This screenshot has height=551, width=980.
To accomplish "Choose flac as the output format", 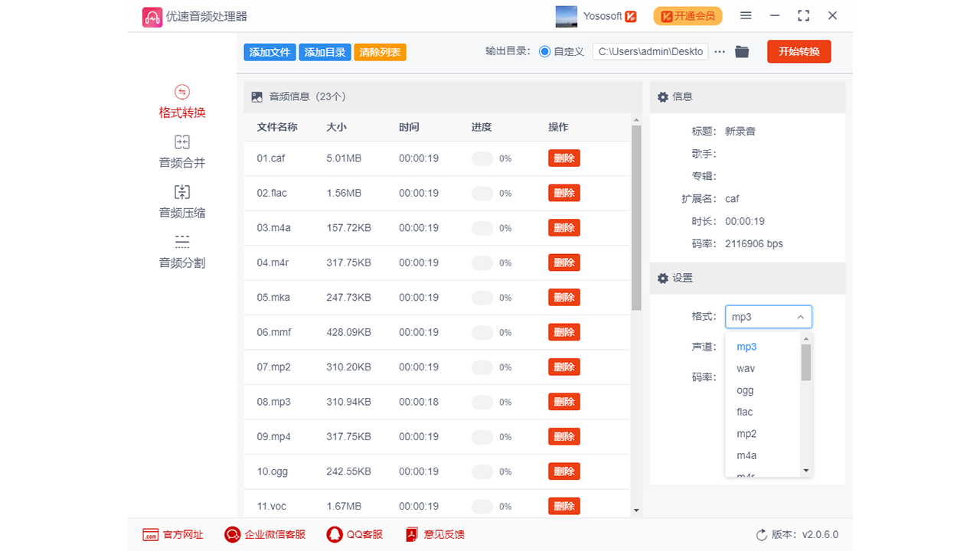I will pos(743,412).
